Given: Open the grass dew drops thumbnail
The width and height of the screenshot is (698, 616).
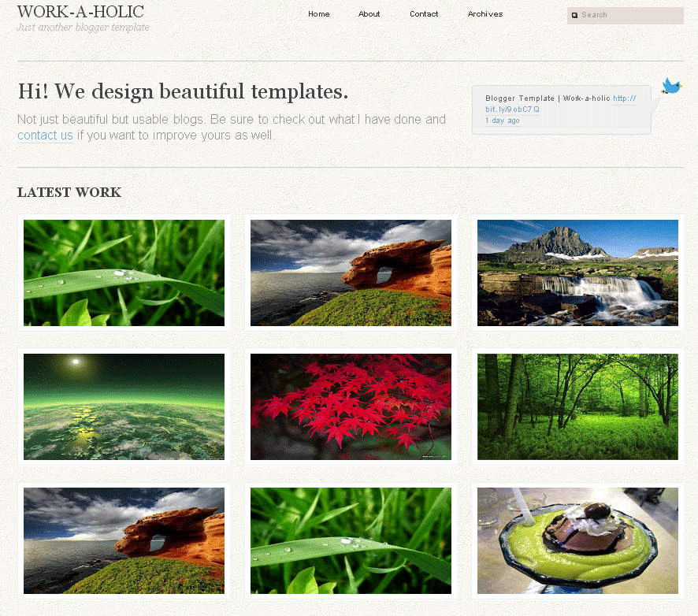Looking at the screenshot, I should [124, 273].
